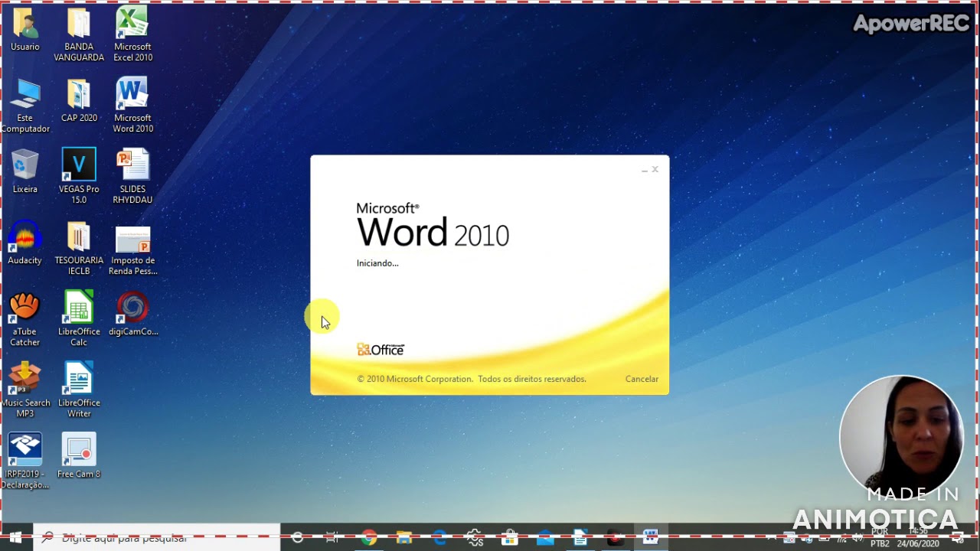Open File Explorer from taskbar
This screenshot has height=551, width=980.
coord(404,538)
